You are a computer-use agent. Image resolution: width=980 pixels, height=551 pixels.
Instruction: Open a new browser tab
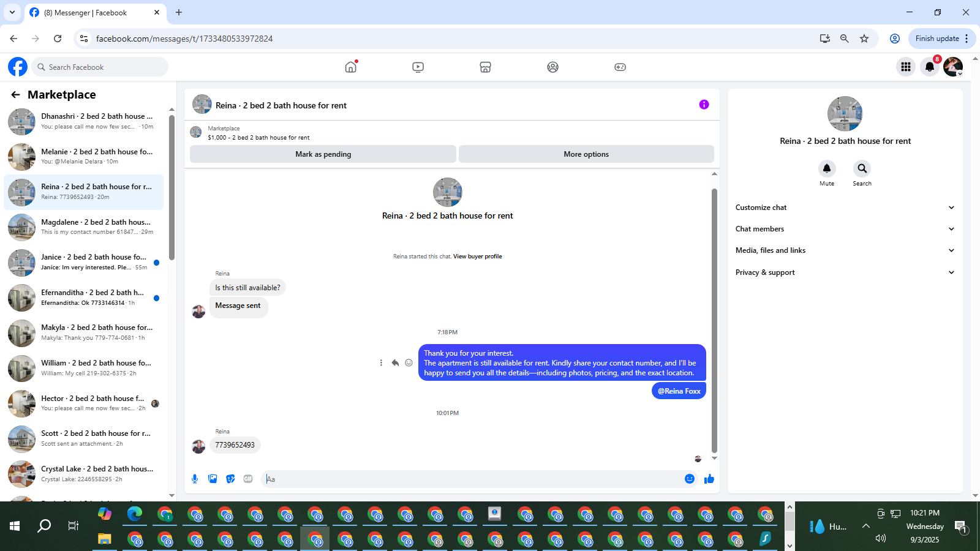click(179, 12)
